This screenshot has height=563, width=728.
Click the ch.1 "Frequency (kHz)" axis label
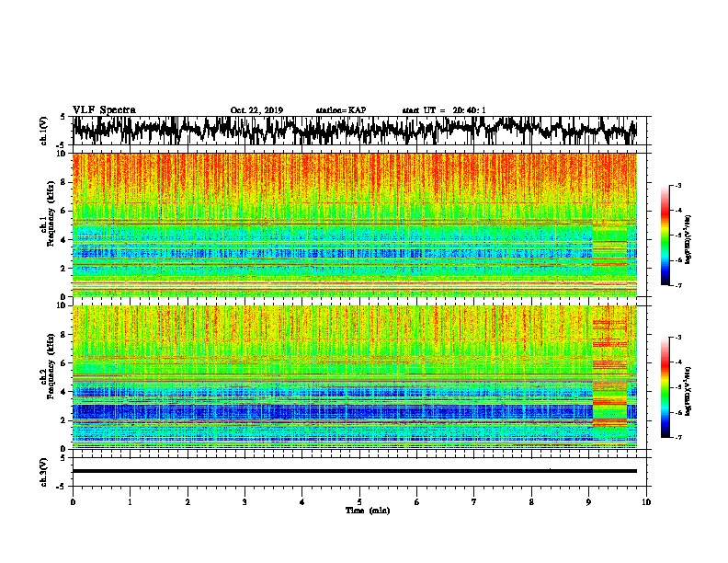pos(51,214)
